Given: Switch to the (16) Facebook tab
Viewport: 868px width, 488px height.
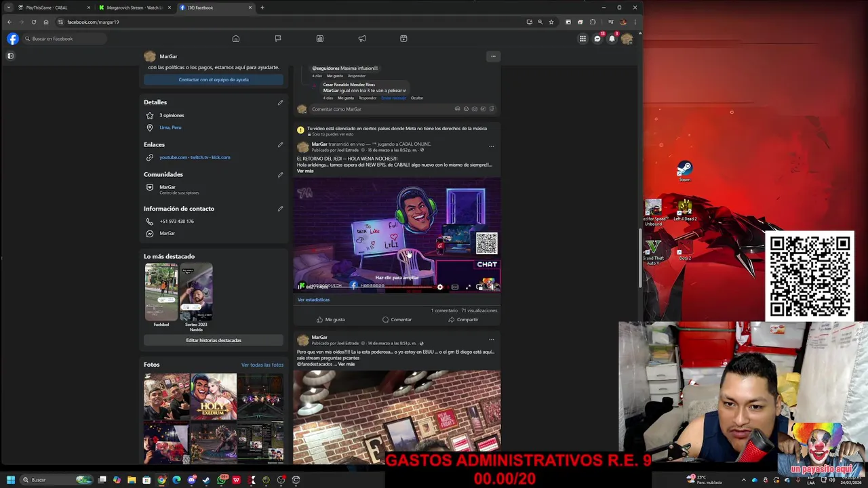Looking at the screenshot, I should click(x=216, y=7).
